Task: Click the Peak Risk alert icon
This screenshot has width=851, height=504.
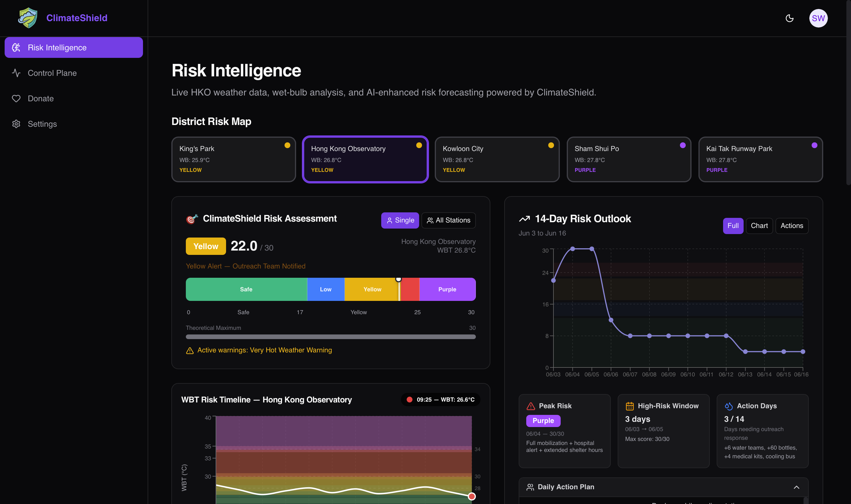Action: click(x=531, y=406)
